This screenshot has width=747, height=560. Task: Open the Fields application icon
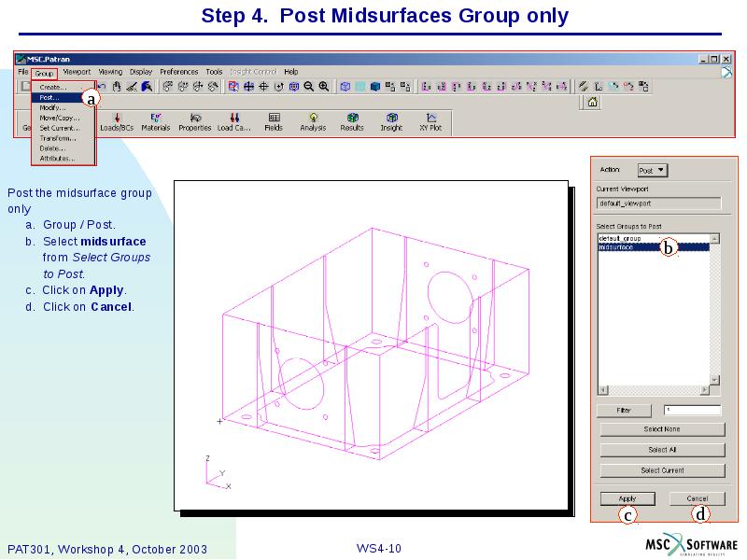pos(273,122)
